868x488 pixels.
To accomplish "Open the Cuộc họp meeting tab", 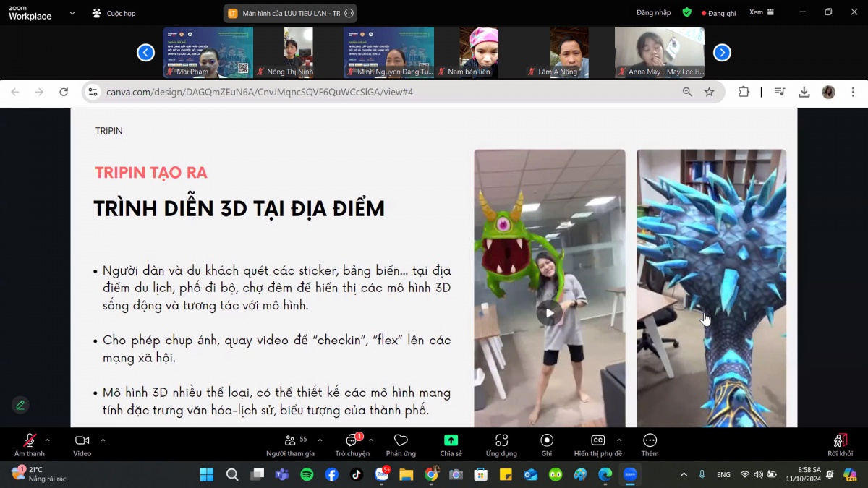I will click(114, 13).
